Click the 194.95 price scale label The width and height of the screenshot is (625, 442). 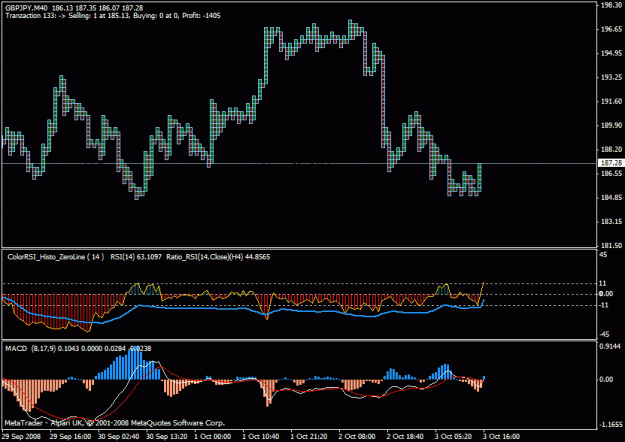tap(611, 53)
